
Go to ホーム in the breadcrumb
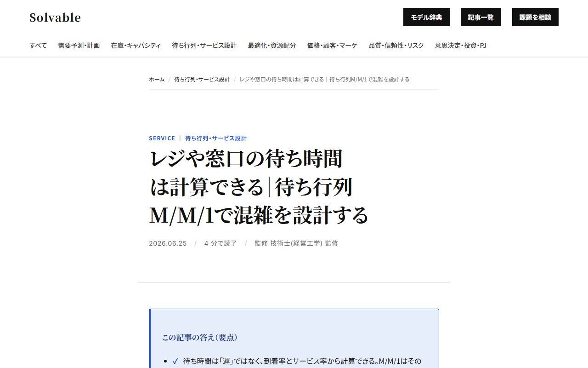[x=157, y=80]
